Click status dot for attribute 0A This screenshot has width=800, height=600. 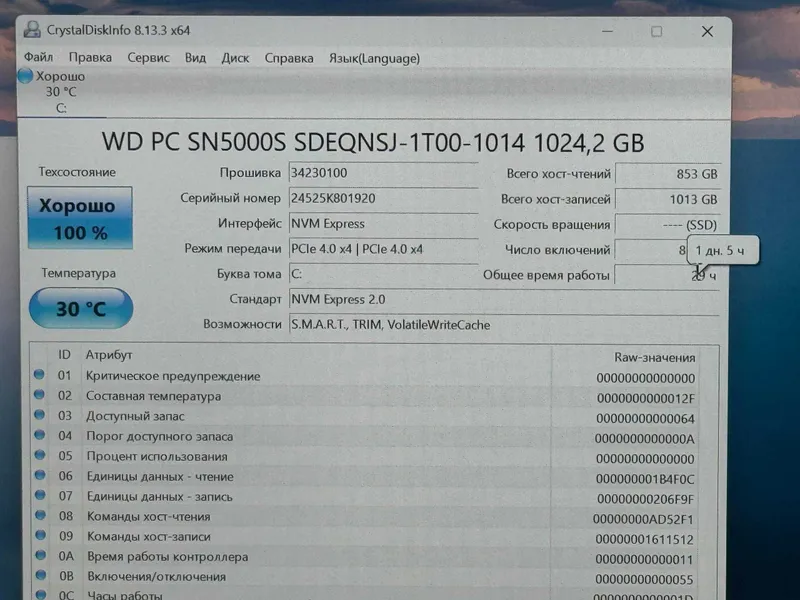[x=41, y=555]
